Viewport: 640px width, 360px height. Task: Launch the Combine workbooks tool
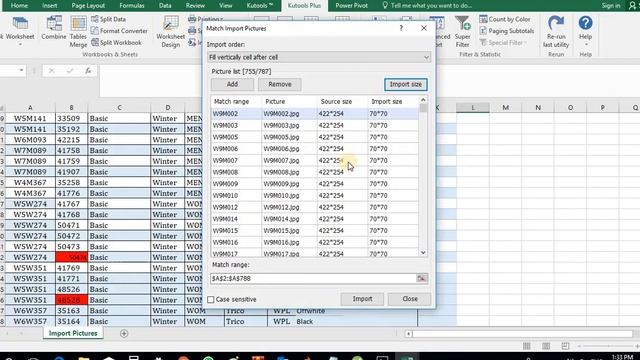[53, 28]
